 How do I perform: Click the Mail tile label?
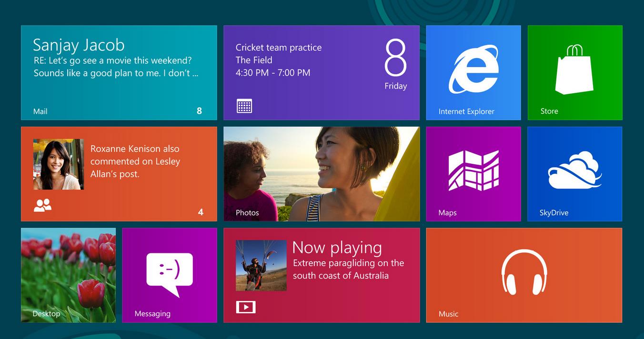pyautogui.click(x=40, y=111)
